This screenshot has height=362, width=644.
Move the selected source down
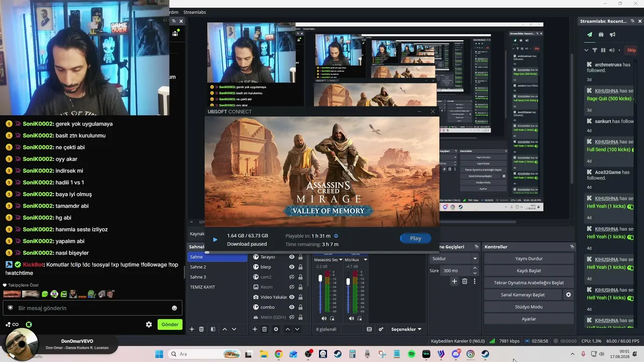(x=297, y=329)
